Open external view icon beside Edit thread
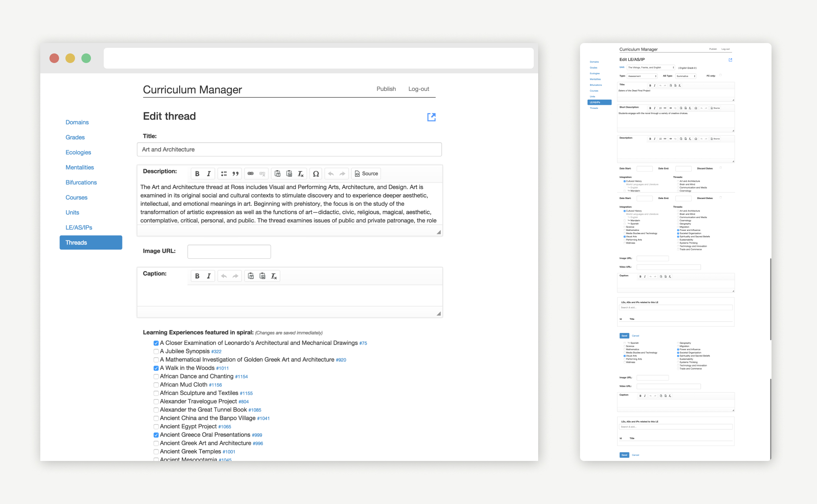 431,117
